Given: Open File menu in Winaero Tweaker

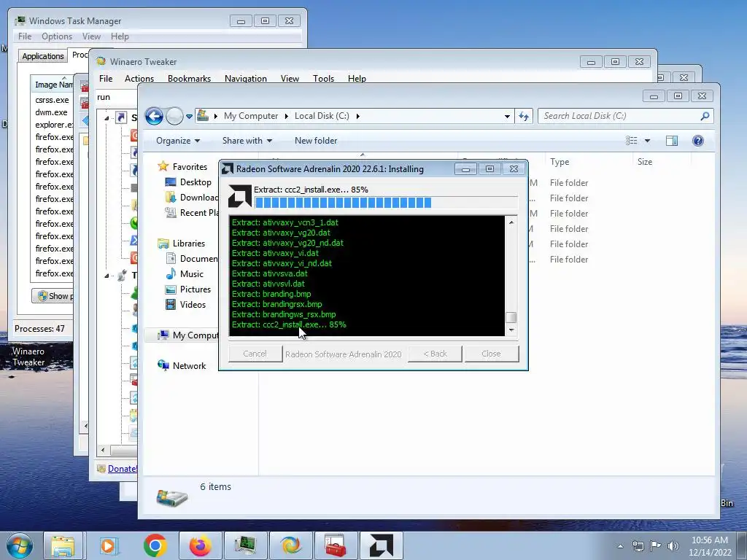Looking at the screenshot, I should click(x=106, y=79).
